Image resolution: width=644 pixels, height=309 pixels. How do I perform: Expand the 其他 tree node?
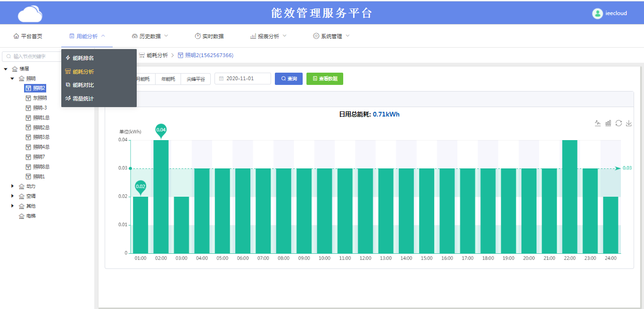(x=13, y=206)
